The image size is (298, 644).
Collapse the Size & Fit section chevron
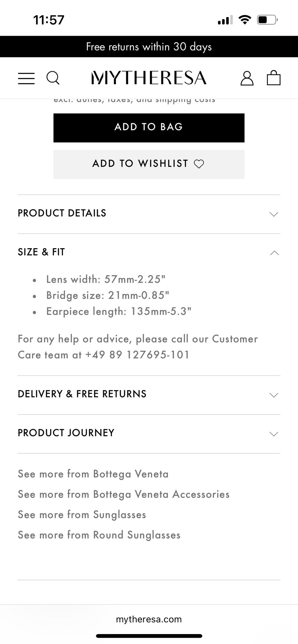(274, 253)
